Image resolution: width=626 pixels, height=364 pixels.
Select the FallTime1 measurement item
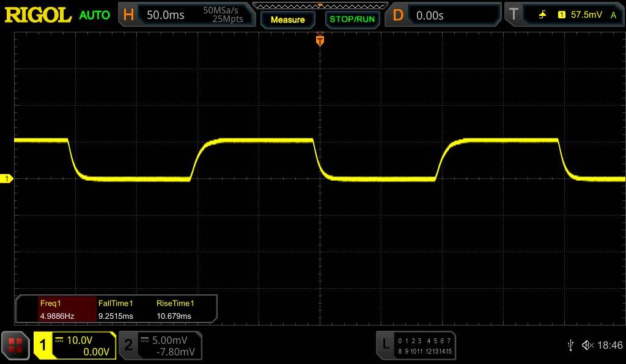[x=116, y=310]
